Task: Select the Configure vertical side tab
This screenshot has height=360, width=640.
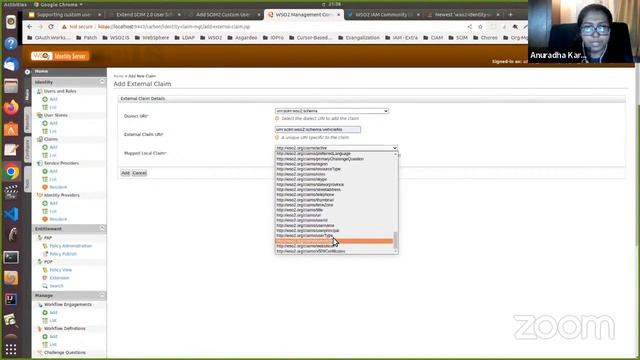Action: pos(27,149)
